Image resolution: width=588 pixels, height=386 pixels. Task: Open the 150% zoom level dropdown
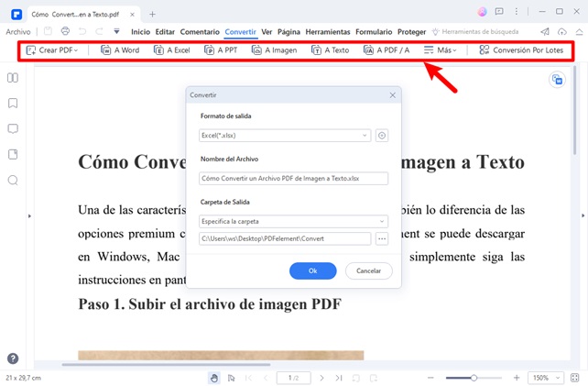tap(546, 378)
